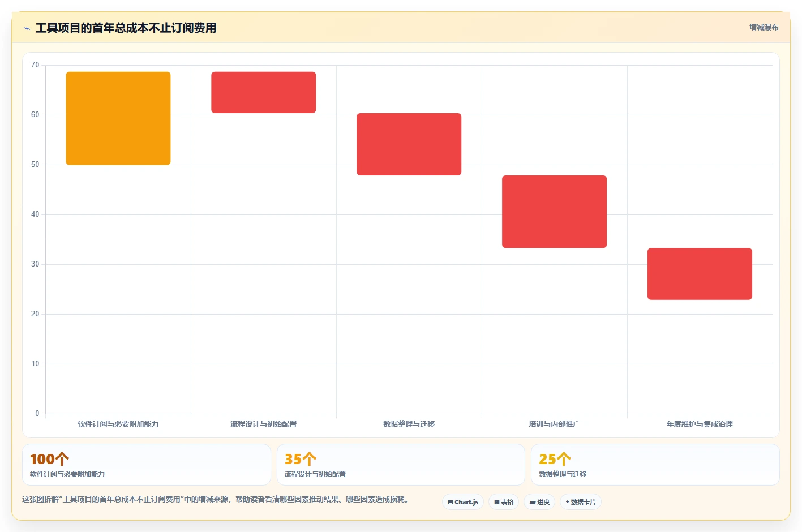Click the lightning icon beside the title
The width and height of the screenshot is (802, 532).
click(27, 28)
